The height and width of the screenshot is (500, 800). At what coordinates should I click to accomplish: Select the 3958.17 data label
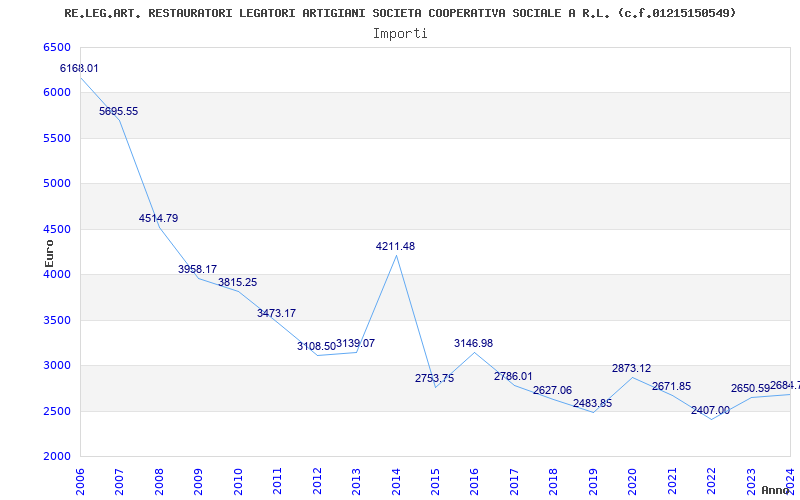pyautogui.click(x=197, y=269)
